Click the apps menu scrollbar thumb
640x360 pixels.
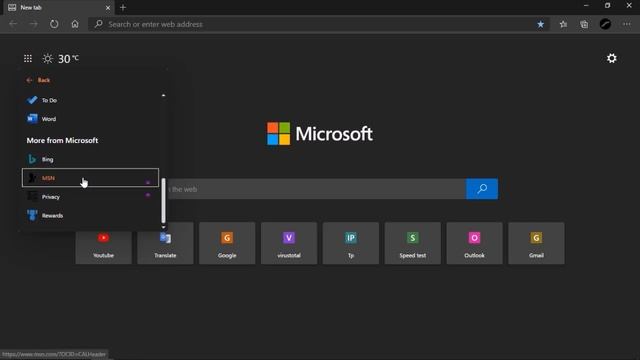pyautogui.click(x=164, y=200)
